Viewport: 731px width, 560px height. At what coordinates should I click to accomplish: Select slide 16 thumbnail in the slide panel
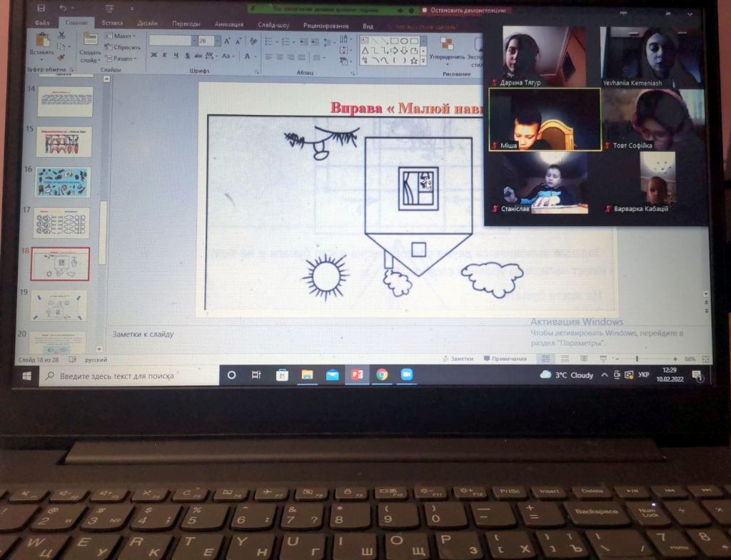(64, 183)
